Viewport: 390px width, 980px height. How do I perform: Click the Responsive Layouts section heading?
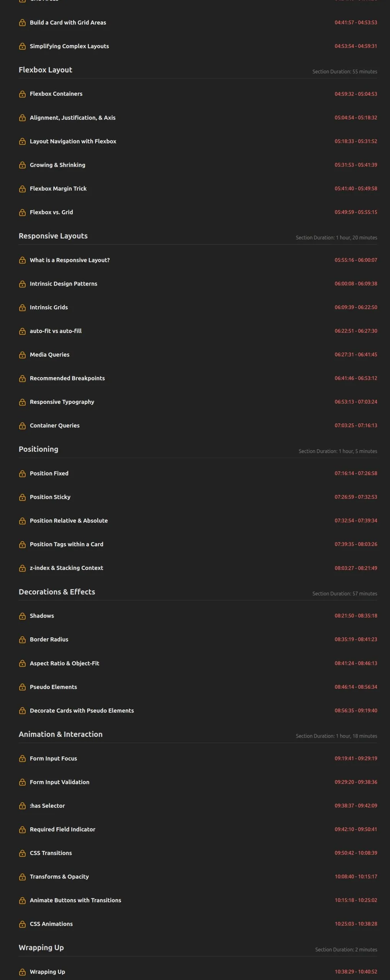53,236
